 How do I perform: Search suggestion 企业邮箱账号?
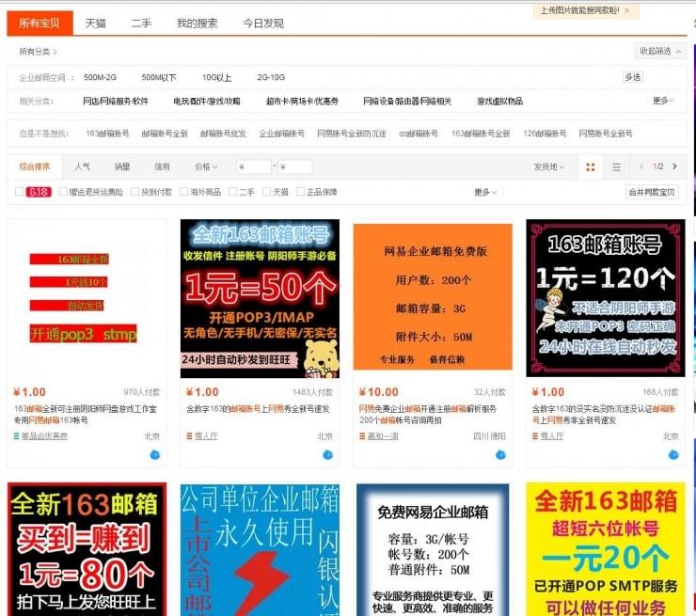point(281,134)
